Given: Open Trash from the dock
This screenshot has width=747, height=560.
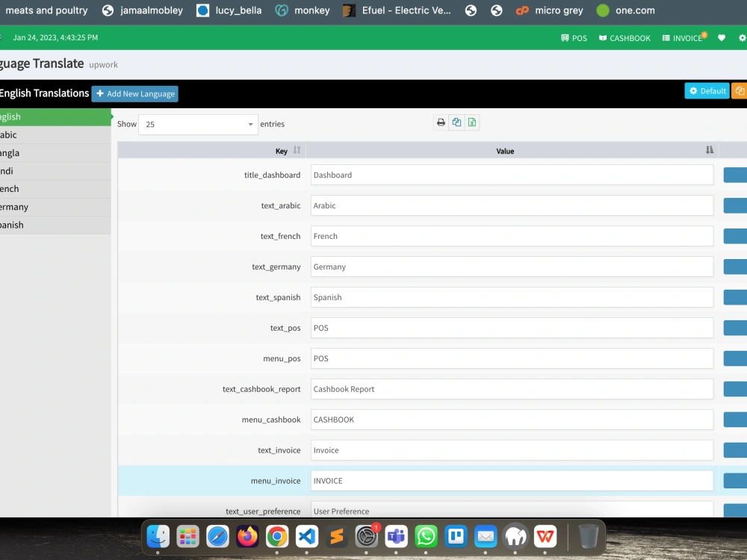Looking at the screenshot, I should click(589, 537).
